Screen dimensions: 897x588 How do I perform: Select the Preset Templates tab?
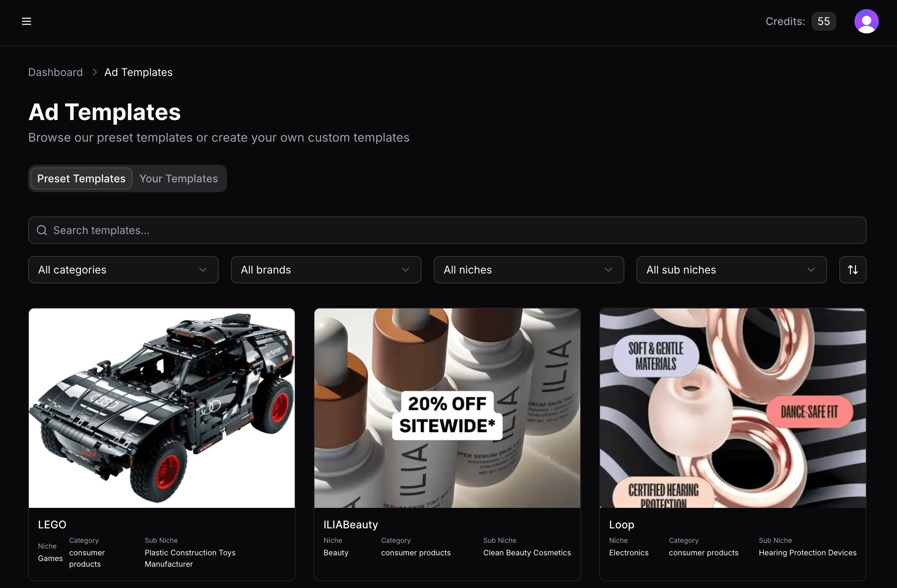pos(81,179)
